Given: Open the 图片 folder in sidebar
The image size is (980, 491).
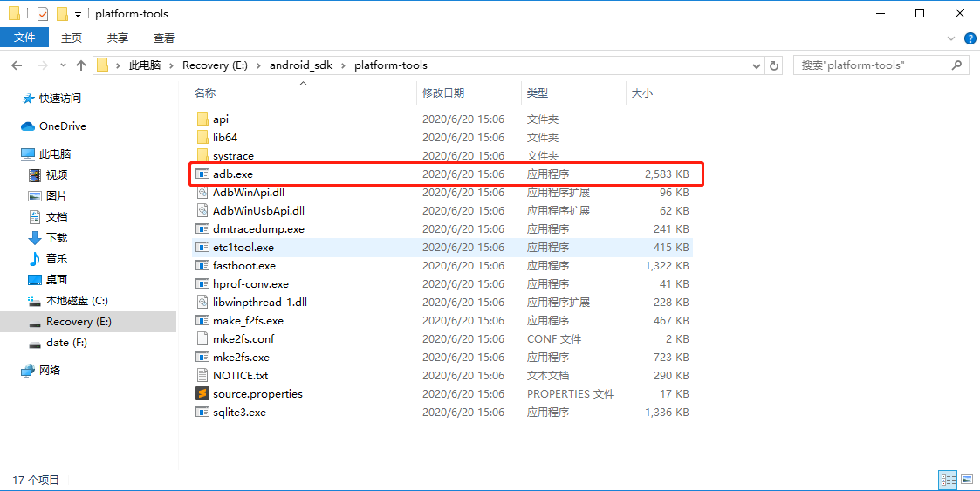Looking at the screenshot, I should click(56, 195).
